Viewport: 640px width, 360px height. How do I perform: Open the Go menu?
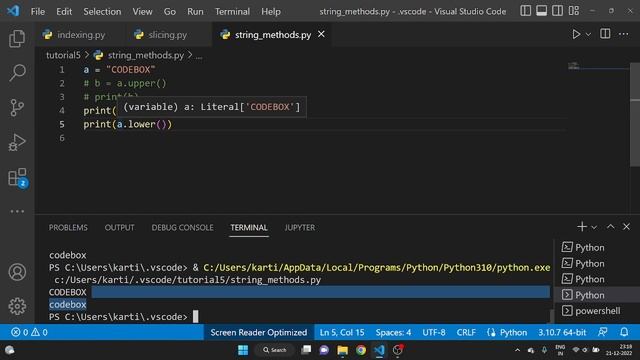(170, 11)
